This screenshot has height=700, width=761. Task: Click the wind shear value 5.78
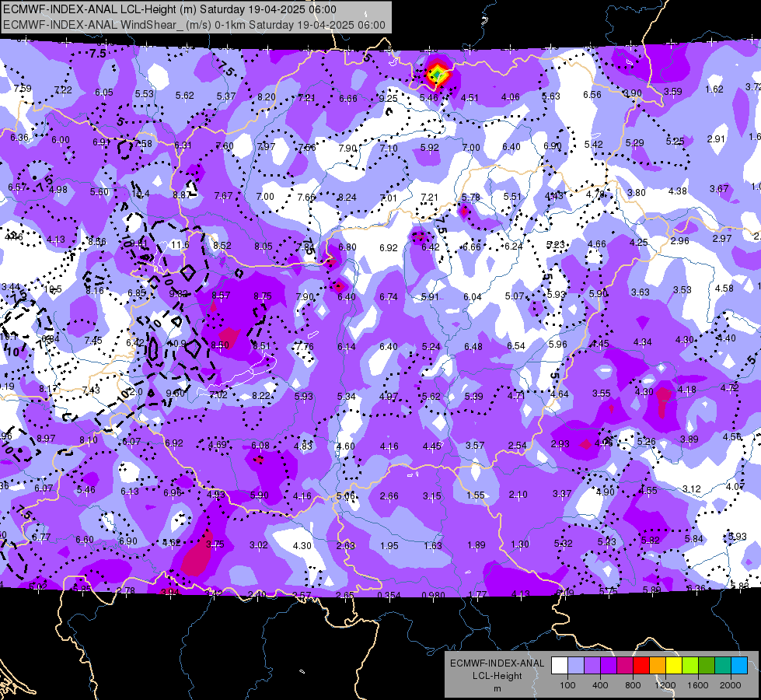[x=471, y=197]
